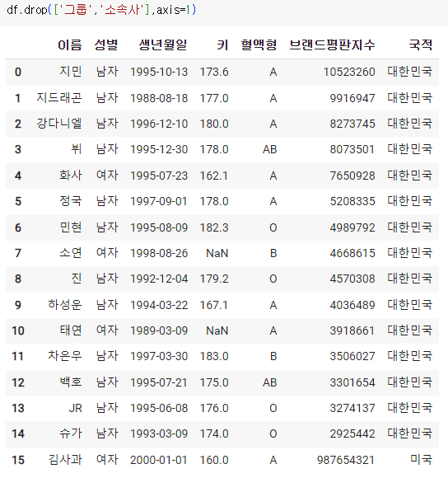Click brand index 987654321
Image resolution: width=448 pixels, height=478 pixels.
346,460
